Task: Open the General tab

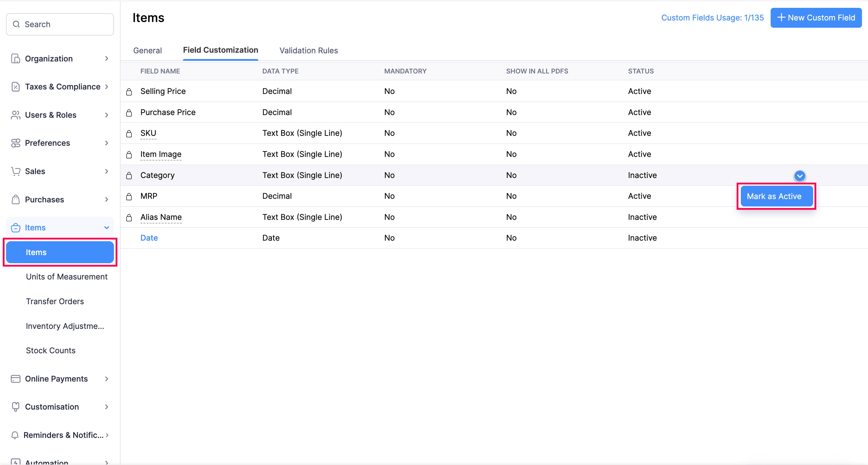Action: (148, 51)
